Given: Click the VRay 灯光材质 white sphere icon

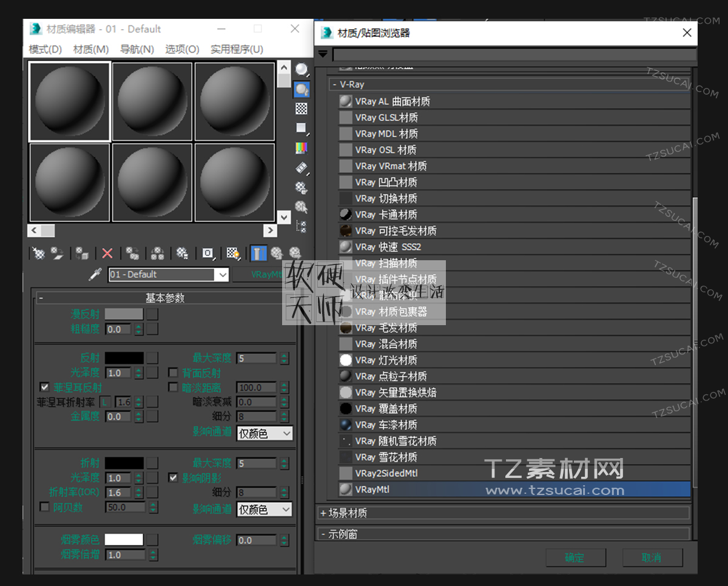Looking at the screenshot, I should pos(346,360).
